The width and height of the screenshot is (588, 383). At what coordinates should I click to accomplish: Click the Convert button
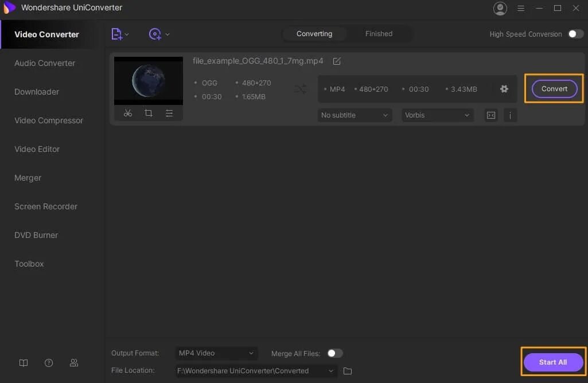point(554,89)
